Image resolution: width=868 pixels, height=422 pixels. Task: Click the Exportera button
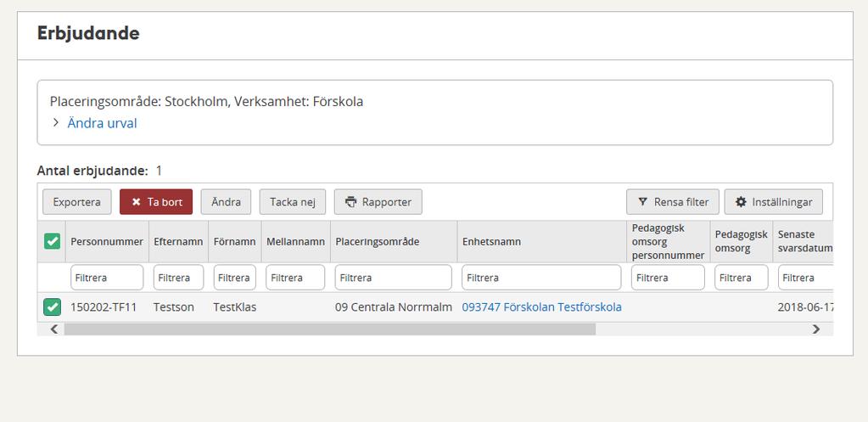click(x=77, y=202)
